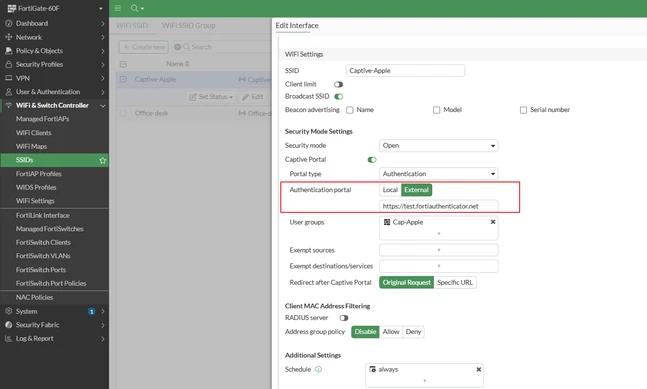Click the Log & Report chart icon
Screen dimensions: 647x389
8,338
